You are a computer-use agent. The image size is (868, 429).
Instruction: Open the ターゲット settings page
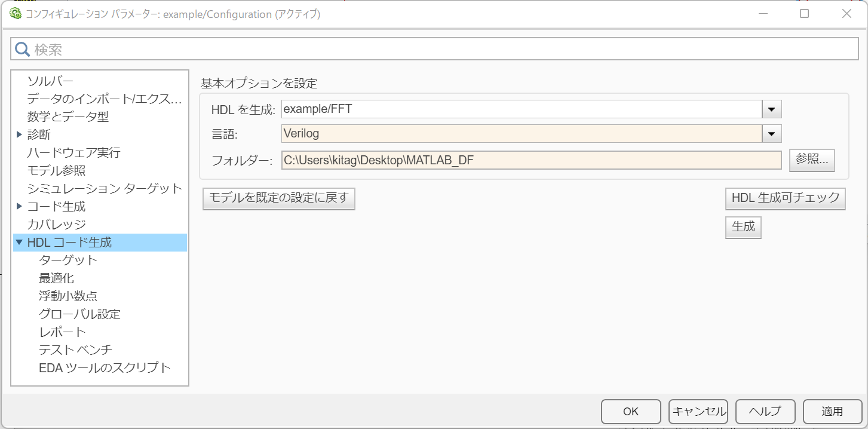(68, 261)
